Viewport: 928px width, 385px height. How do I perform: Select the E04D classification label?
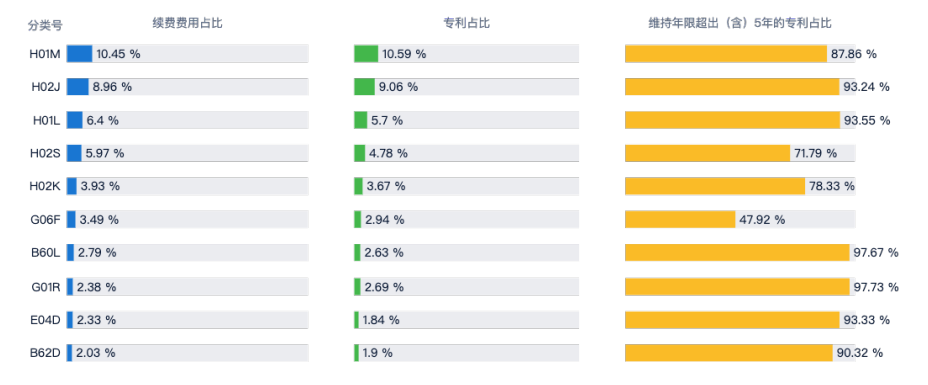[46, 320]
